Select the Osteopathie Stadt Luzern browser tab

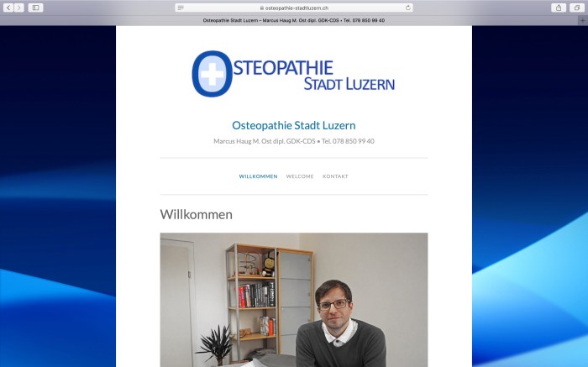[294, 21]
